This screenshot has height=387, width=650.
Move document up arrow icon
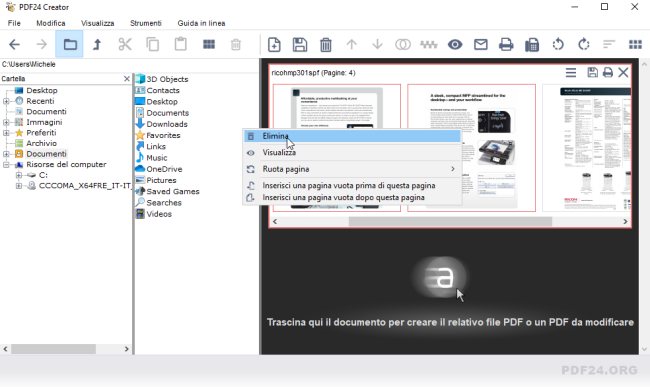pos(352,44)
